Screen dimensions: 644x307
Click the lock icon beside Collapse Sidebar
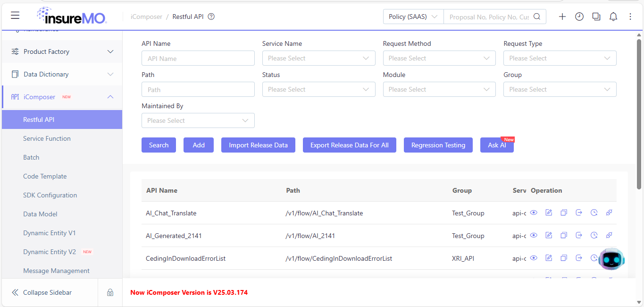(x=110, y=292)
